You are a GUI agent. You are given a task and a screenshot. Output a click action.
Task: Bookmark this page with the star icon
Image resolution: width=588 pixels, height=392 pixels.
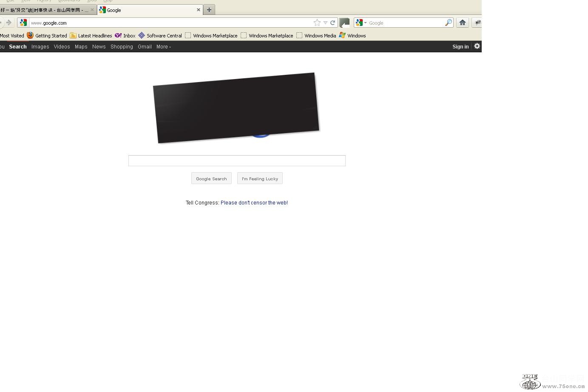pos(317,23)
